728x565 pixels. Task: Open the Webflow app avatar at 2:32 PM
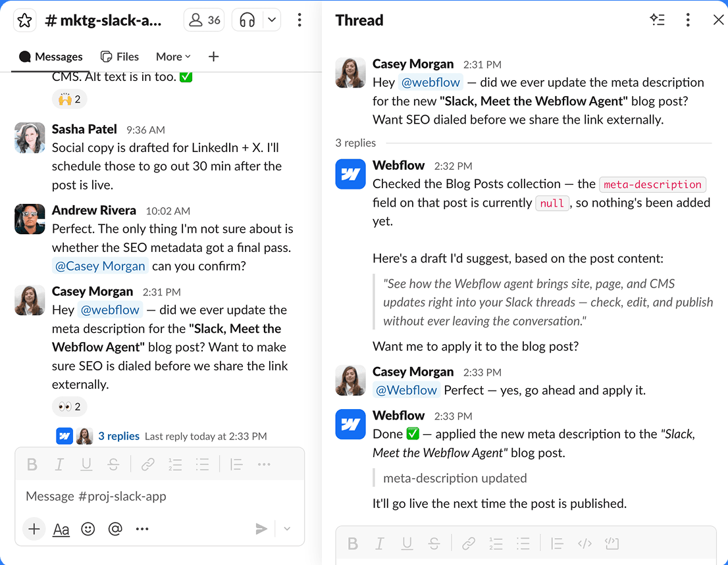[351, 174]
